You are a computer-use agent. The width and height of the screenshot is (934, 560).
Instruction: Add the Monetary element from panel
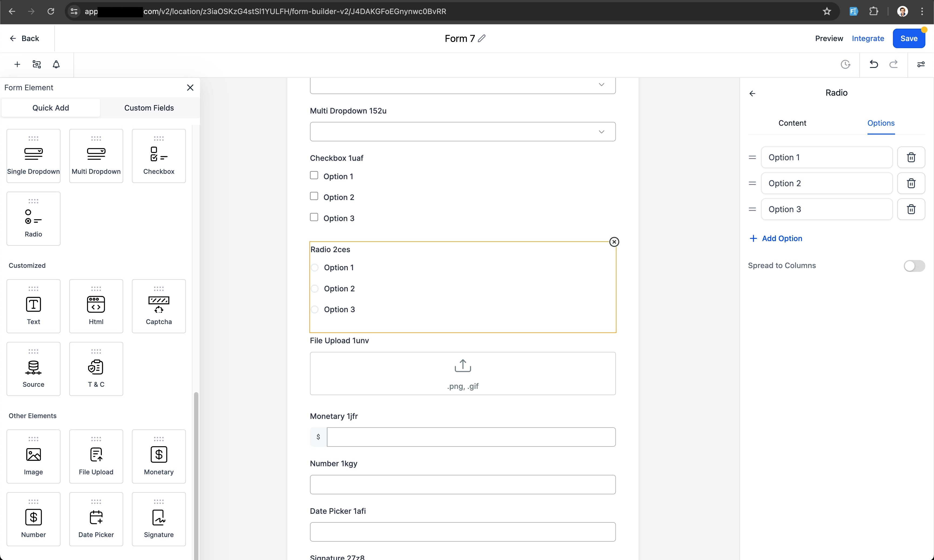(x=159, y=456)
